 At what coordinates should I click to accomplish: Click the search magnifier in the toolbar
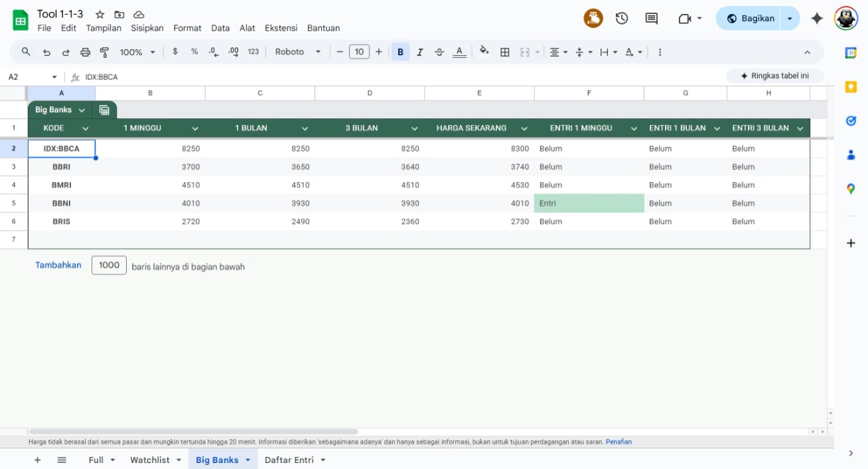pyautogui.click(x=26, y=52)
